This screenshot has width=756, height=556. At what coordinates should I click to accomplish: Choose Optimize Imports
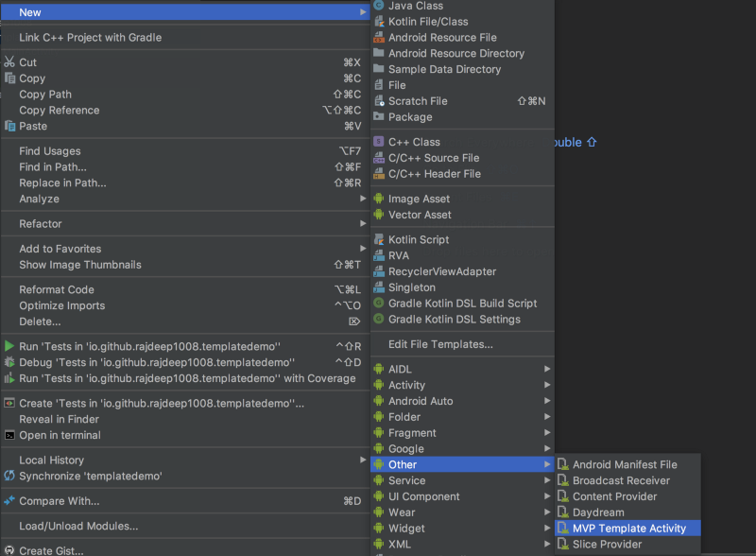185,305
